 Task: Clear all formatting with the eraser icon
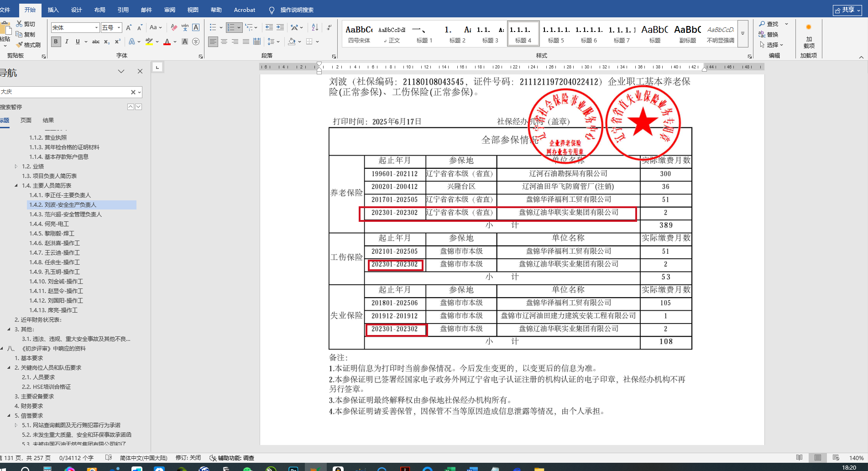click(174, 28)
